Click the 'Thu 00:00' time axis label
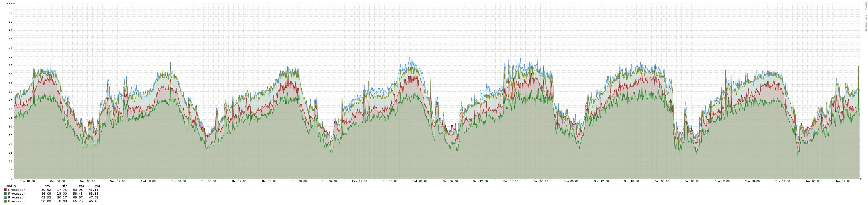Screen dimensions: 868x205 coord(178,182)
